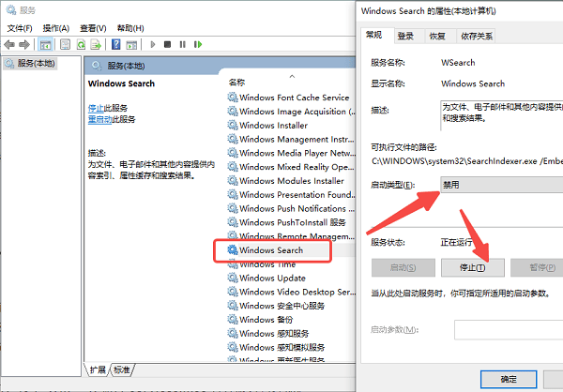Image resolution: width=563 pixels, height=392 pixels.
Task: Open the Properties toolbar icon
Action: point(65,44)
